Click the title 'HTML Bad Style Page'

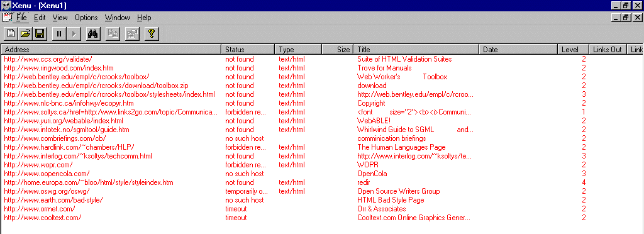[x=391, y=200]
